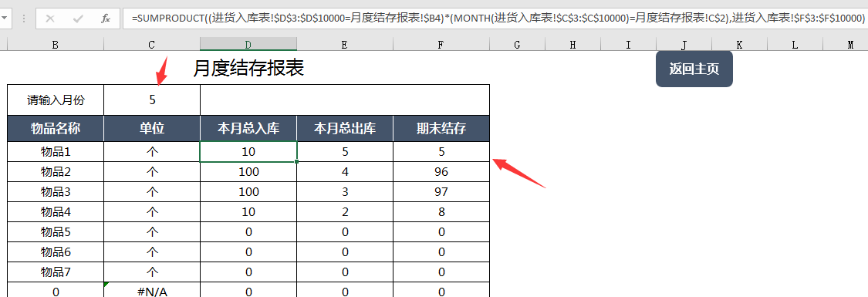868x297 pixels.
Task: Click the 请输入月份 label cell
Action: tap(56, 100)
